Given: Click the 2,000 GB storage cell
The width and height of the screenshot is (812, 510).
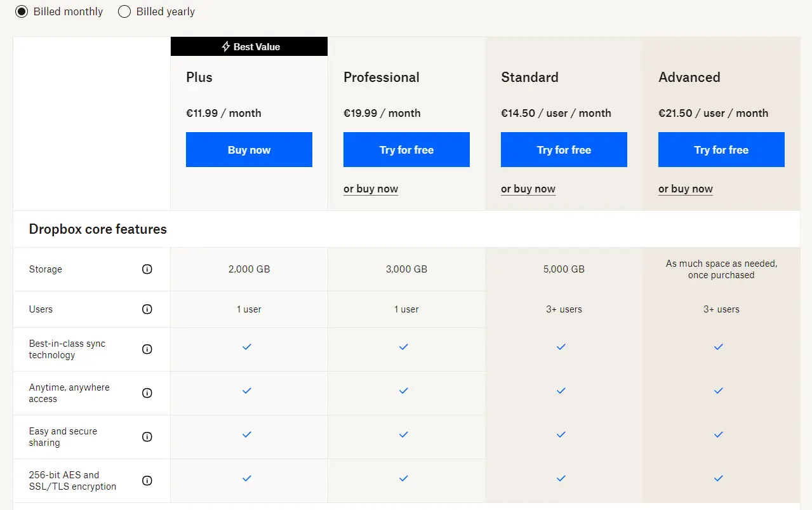Looking at the screenshot, I should [249, 269].
